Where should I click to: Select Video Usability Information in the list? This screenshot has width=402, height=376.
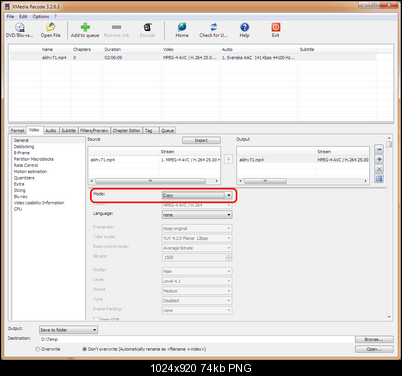pos(39,203)
